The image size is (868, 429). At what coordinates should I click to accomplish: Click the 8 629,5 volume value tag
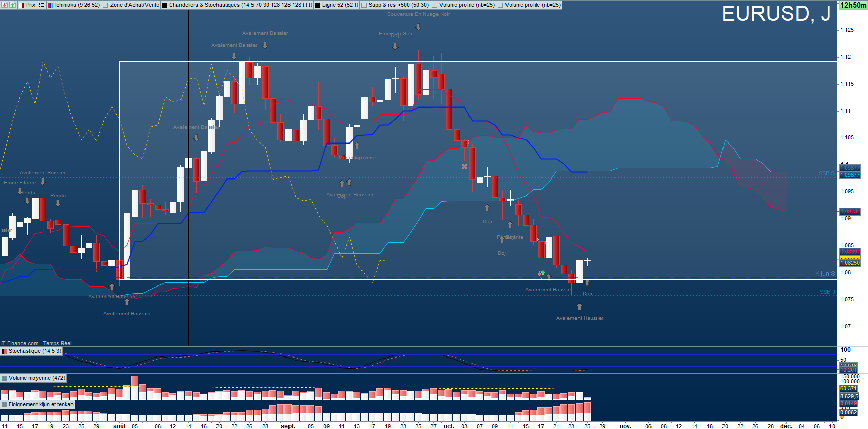coord(849,396)
